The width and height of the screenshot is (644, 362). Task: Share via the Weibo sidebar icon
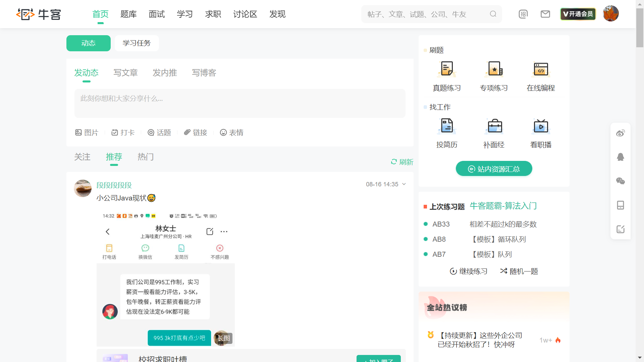[620, 133]
